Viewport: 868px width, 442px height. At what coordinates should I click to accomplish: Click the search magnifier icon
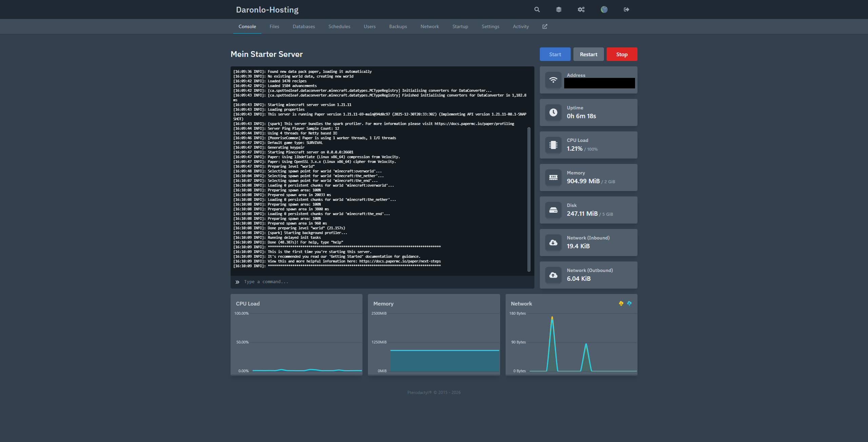(x=537, y=9)
